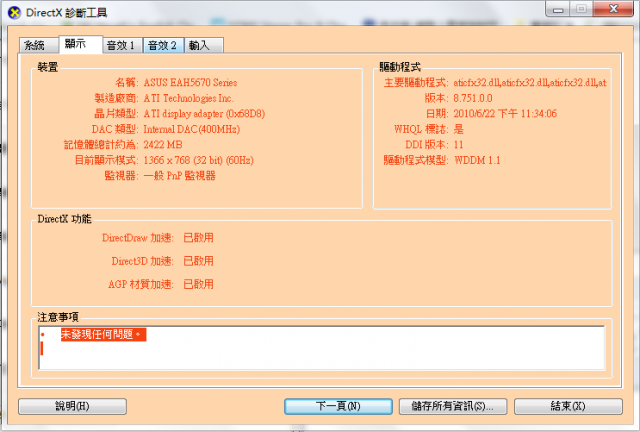This screenshot has width=640, height=432.
Task: Open the 音效 2 tab
Action: click(163, 45)
